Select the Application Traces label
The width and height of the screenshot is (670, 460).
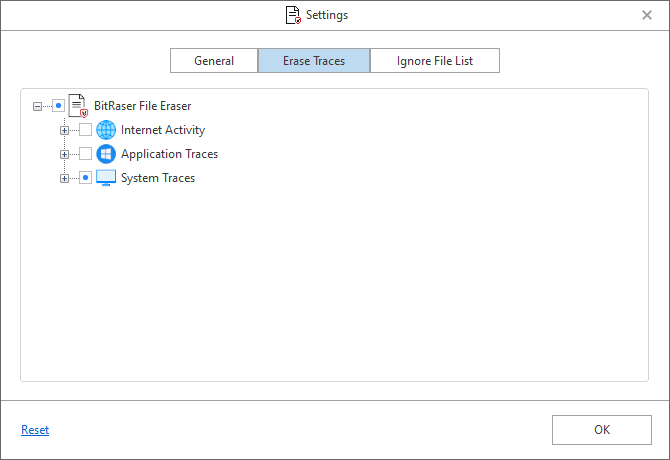169,154
